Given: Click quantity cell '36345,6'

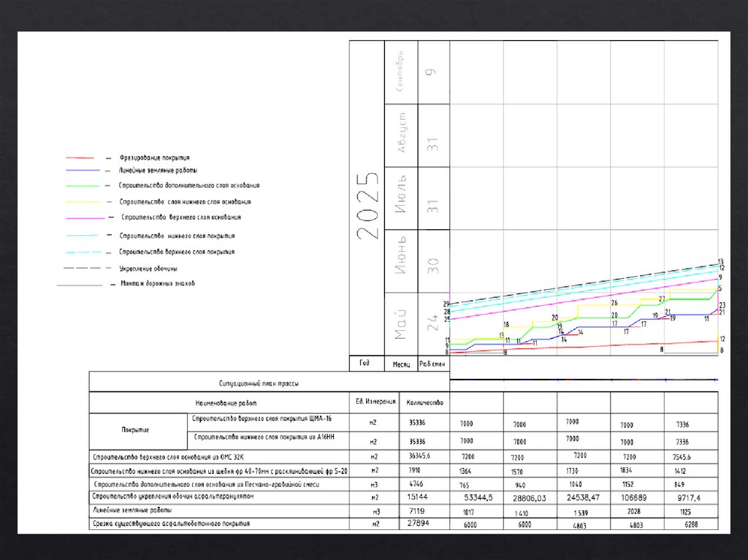Looking at the screenshot, I should coord(419,456).
